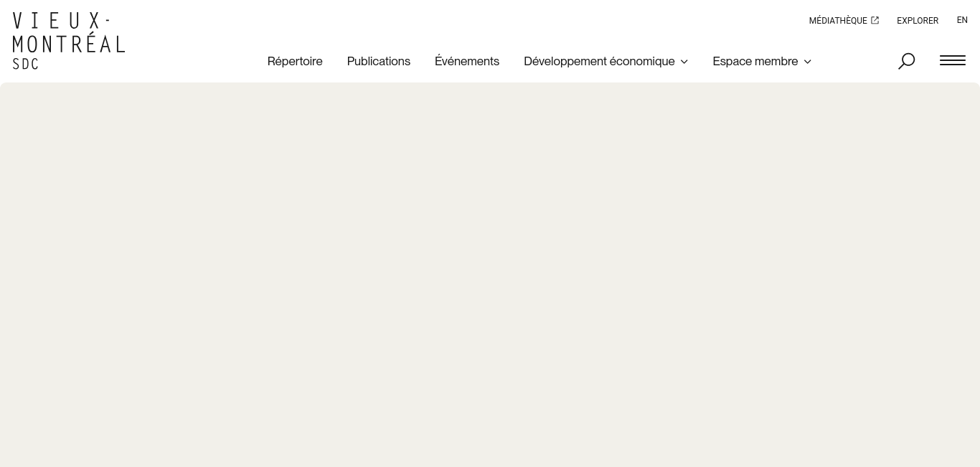
Task: Expand the Développement économique dropdown
Action: [x=606, y=61]
